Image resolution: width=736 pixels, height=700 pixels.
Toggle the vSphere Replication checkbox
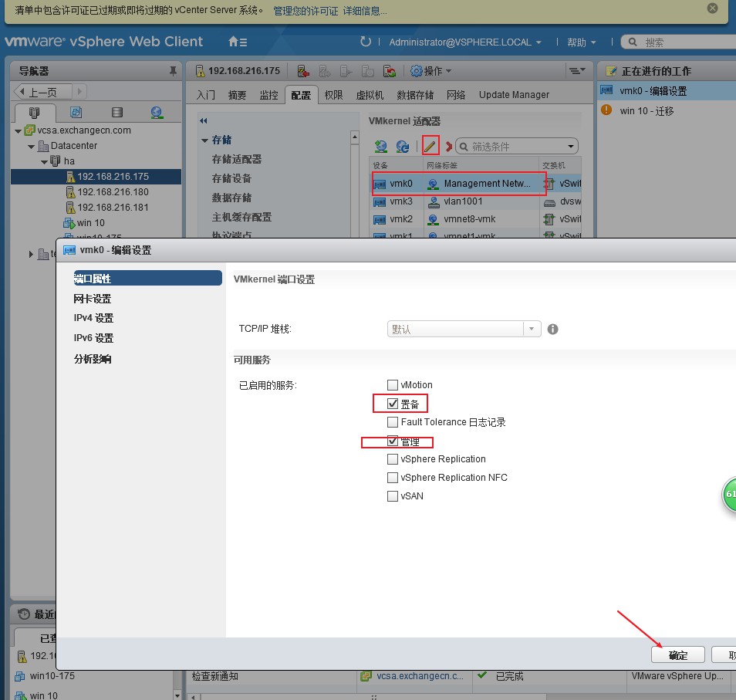(x=393, y=458)
